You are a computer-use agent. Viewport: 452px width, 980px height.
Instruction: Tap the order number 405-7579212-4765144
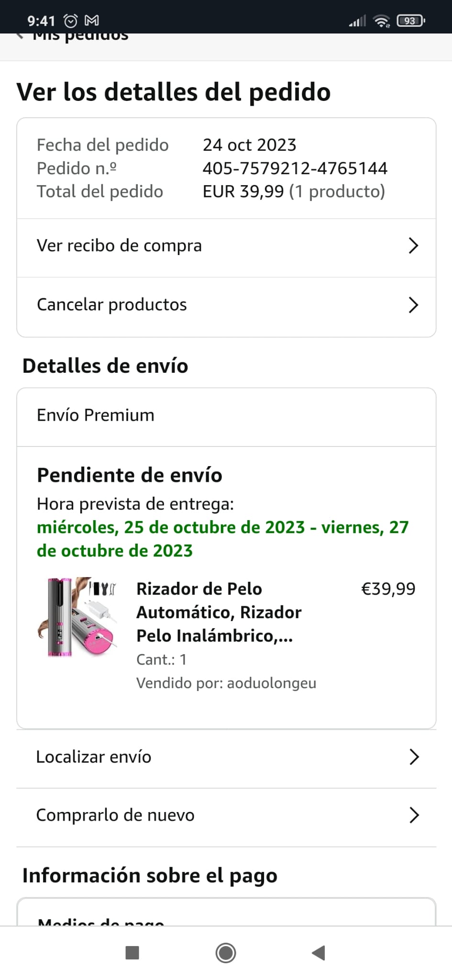[295, 168]
